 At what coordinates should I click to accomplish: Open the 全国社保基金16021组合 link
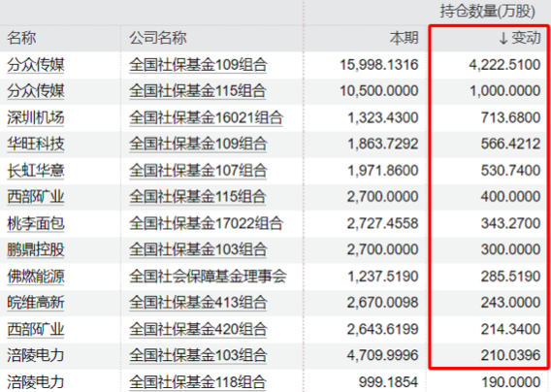point(206,117)
